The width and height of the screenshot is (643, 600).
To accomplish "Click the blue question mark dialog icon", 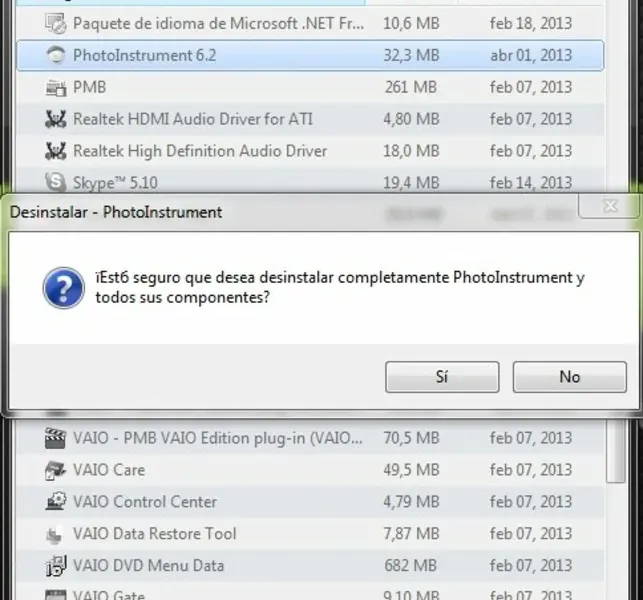I will point(63,287).
